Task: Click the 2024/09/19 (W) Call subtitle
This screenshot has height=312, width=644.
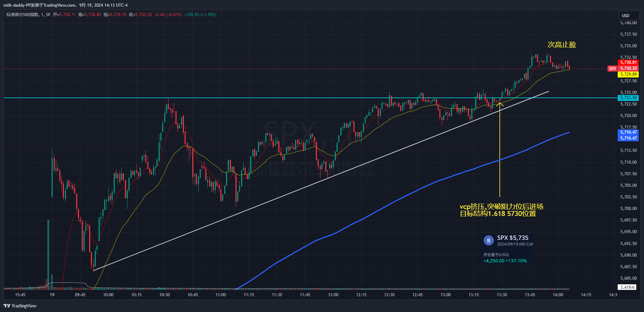Action: click(x=515, y=244)
